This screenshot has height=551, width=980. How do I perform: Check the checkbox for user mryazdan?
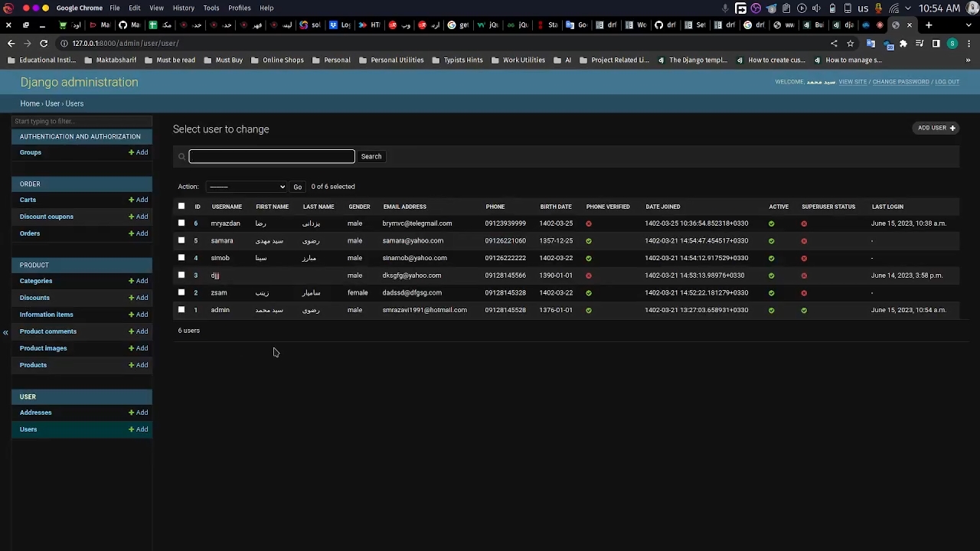tap(181, 223)
